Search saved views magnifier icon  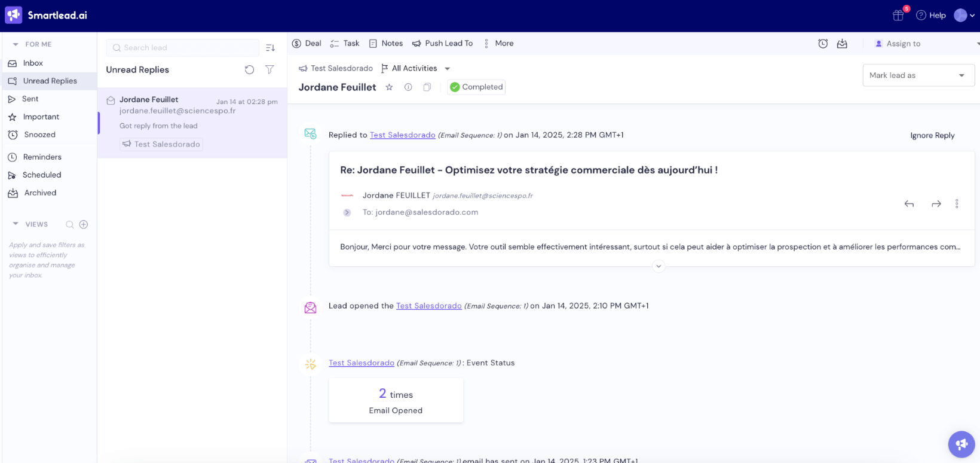pyautogui.click(x=70, y=224)
